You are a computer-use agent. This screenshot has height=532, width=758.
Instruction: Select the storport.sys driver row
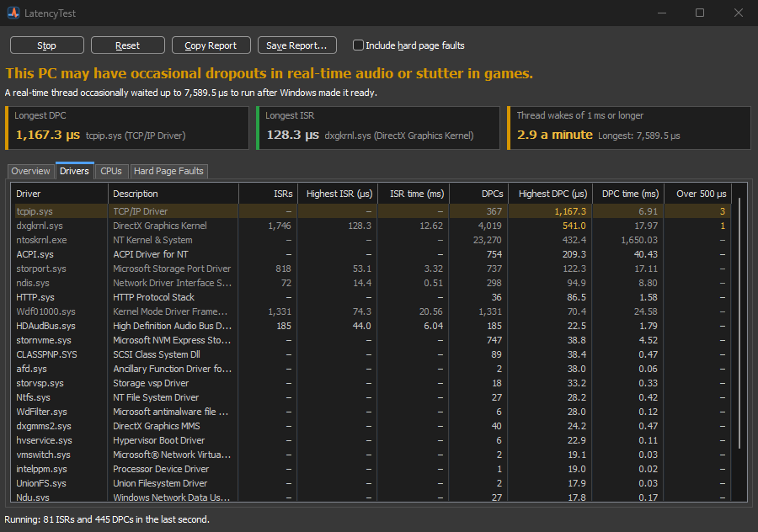(371, 269)
